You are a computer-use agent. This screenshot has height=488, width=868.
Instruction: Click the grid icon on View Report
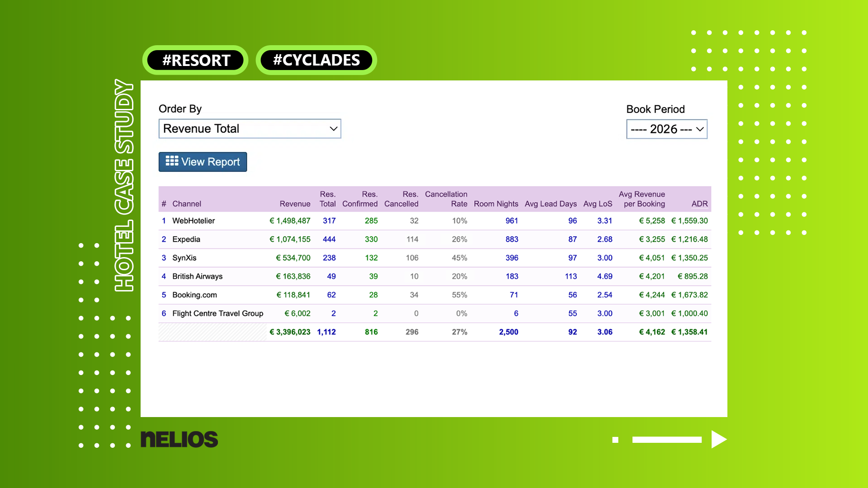(x=172, y=161)
